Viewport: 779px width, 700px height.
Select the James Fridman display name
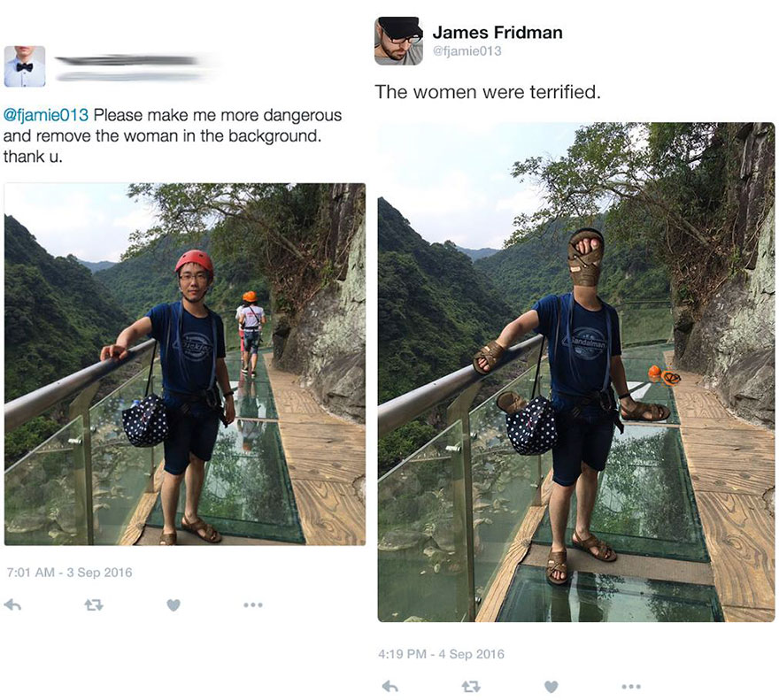(497, 32)
